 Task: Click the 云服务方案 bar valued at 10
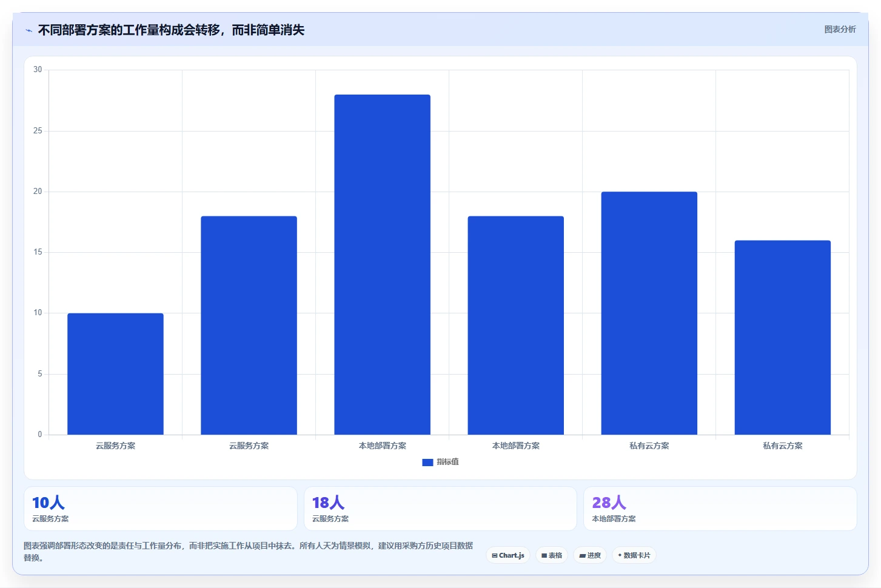[115, 374]
